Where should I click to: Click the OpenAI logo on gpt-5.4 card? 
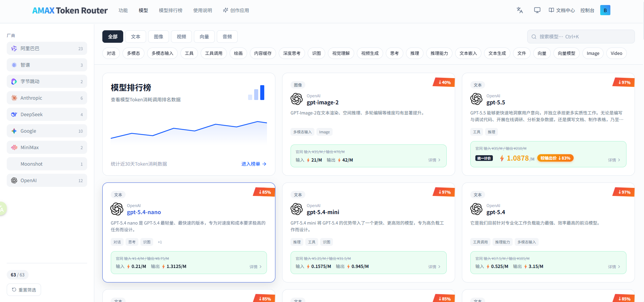point(476,209)
